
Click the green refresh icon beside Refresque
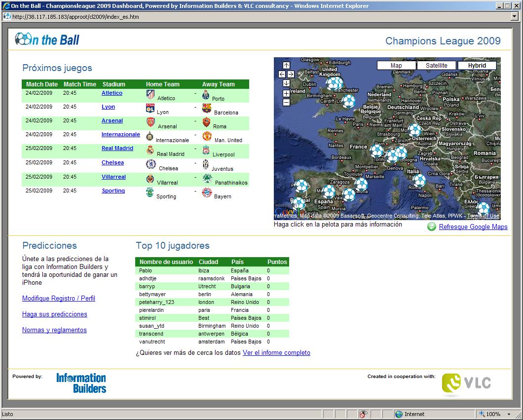(x=432, y=227)
